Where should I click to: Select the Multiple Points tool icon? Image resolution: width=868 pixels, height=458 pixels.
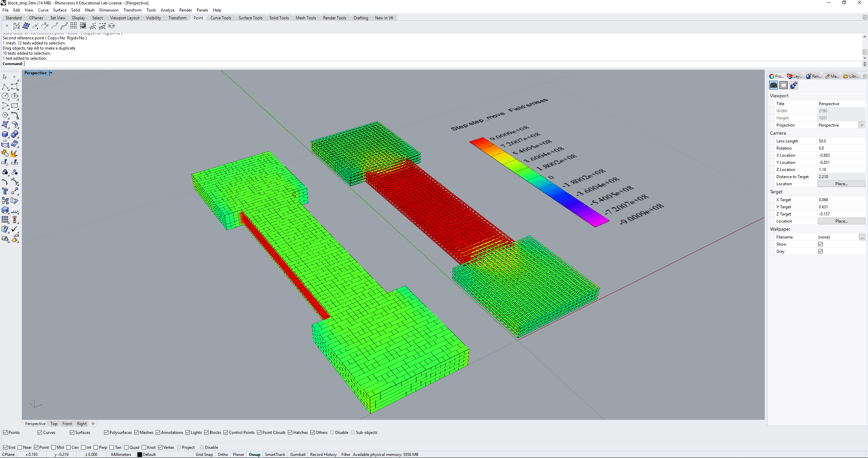[x=16, y=26]
